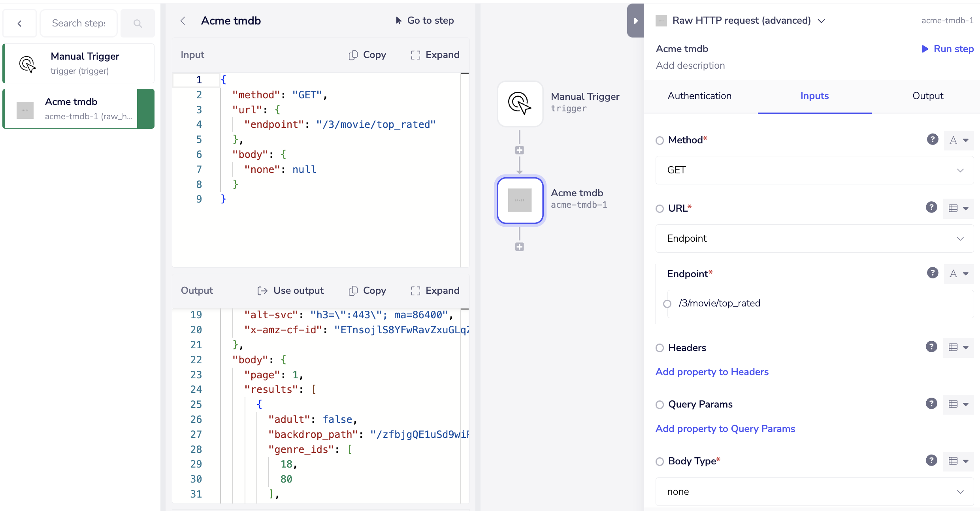Click the back arrow next to Acme tmdb
The image size is (980, 511).
click(x=183, y=21)
